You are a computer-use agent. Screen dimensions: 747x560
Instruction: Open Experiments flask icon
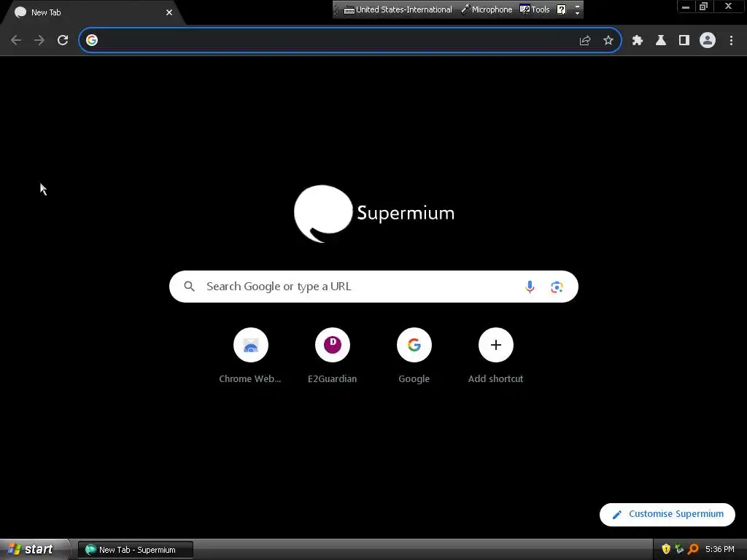click(x=661, y=41)
